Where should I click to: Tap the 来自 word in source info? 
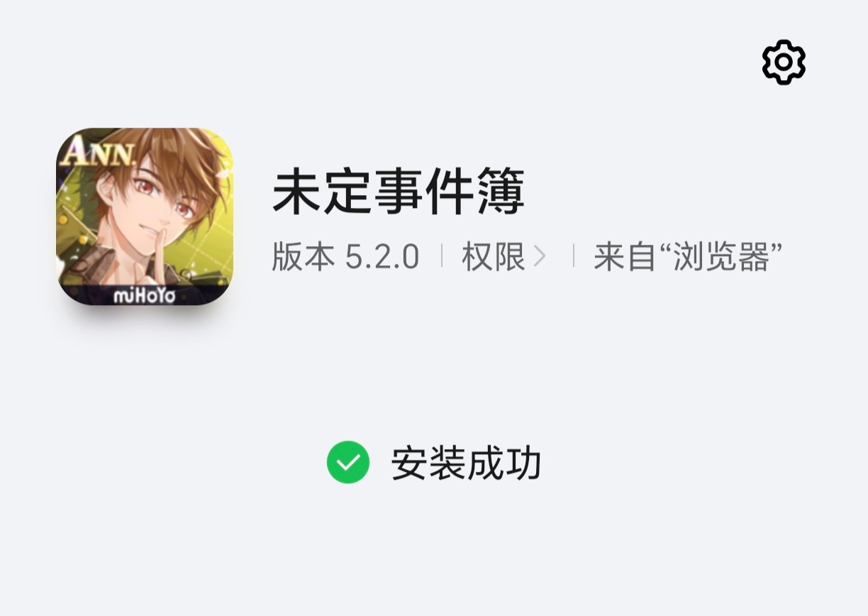pos(625,256)
